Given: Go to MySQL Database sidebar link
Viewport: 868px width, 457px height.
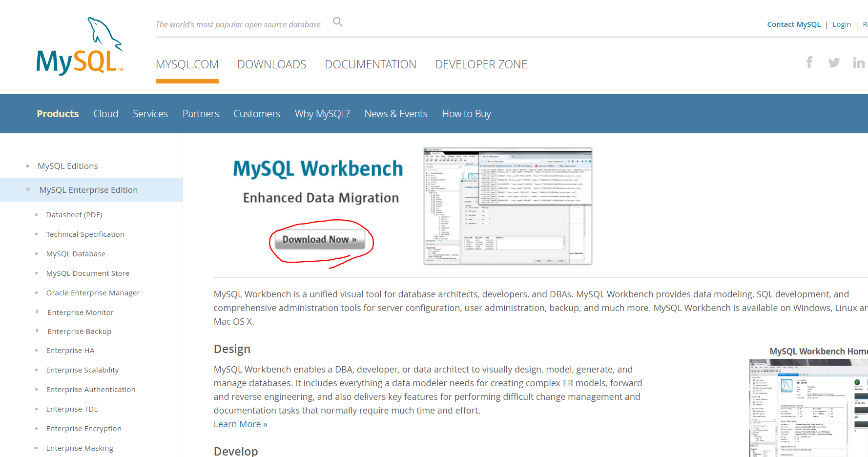Looking at the screenshot, I should (76, 254).
